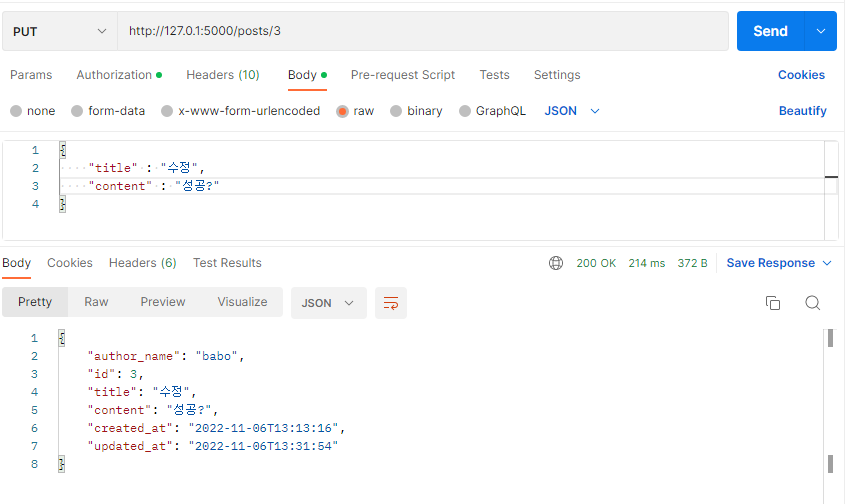
Task: Open the request Headers (10) tab
Action: coord(223,75)
